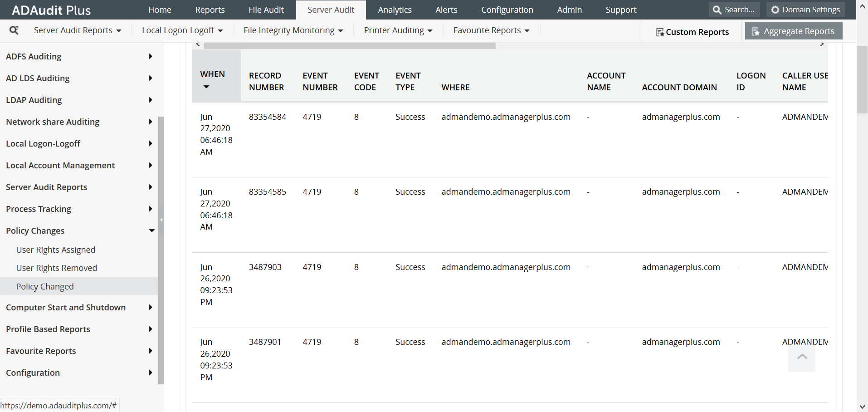Switch to the Analytics tab
This screenshot has height=412, width=868.
[395, 10]
